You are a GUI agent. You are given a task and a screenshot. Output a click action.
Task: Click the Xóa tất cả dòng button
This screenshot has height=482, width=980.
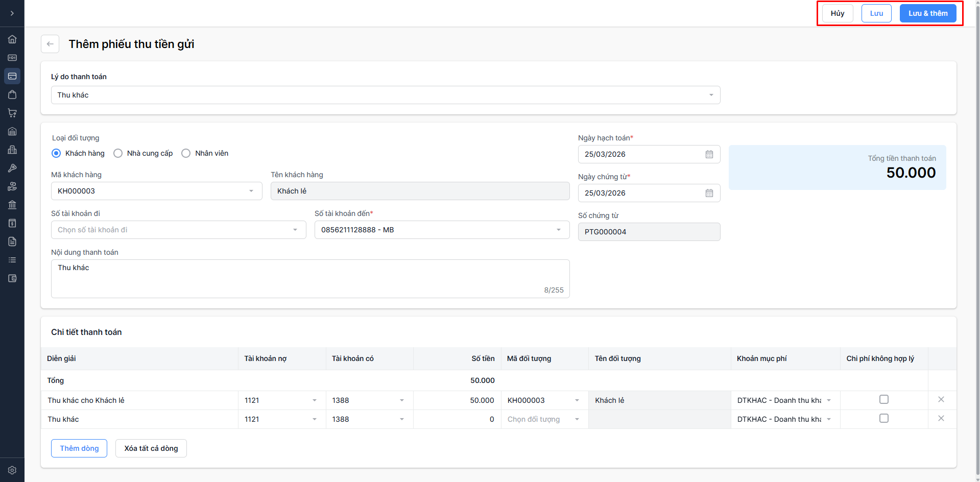click(151, 448)
